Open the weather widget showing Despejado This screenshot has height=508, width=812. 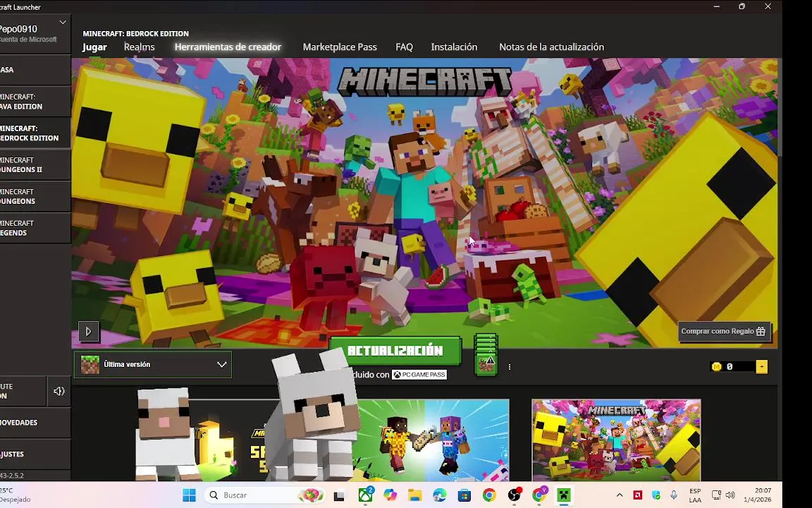pyautogui.click(x=16, y=495)
